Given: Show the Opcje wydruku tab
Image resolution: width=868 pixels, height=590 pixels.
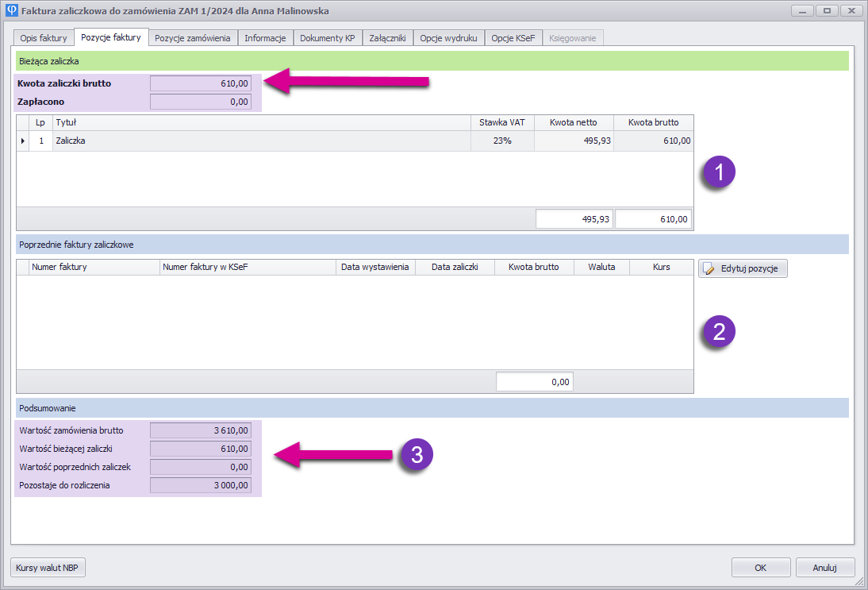Looking at the screenshot, I should [448, 37].
